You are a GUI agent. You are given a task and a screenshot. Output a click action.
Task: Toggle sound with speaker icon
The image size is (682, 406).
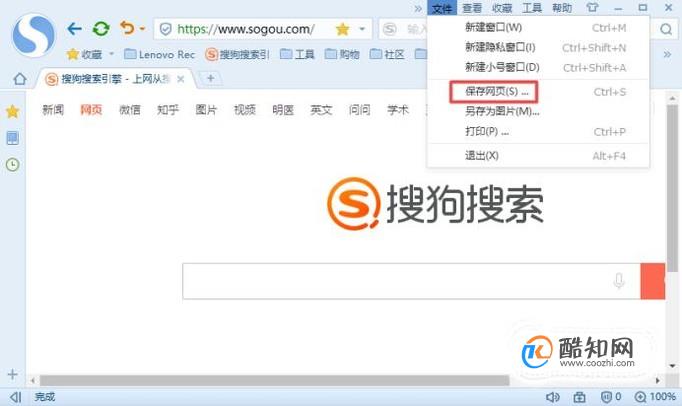tap(552, 397)
